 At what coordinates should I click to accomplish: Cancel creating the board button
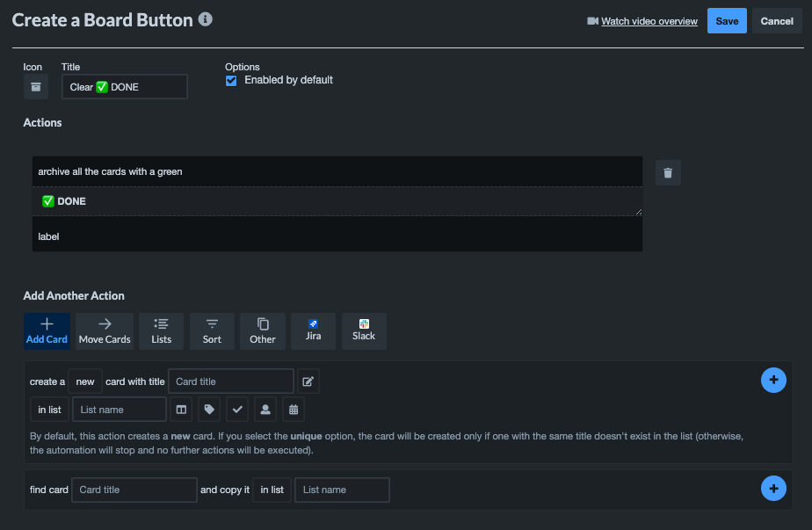click(x=776, y=21)
